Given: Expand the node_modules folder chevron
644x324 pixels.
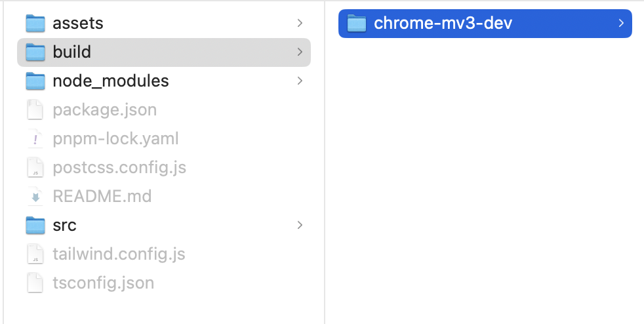Looking at the screenshot, I should (x=300, y=81).
